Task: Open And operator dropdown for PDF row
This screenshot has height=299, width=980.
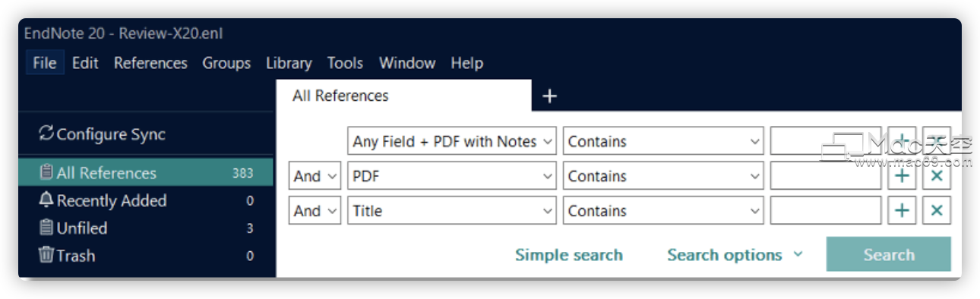Action: [315, 176]
